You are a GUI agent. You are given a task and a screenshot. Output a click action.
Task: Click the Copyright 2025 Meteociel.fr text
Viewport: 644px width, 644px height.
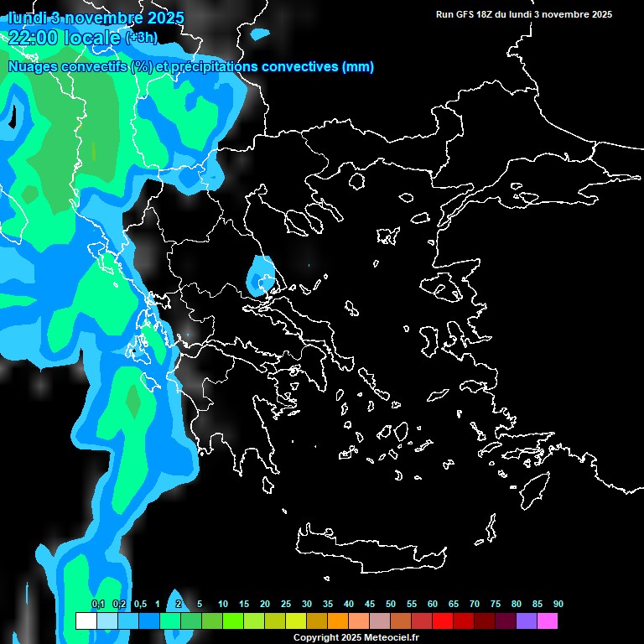(356, 637)
